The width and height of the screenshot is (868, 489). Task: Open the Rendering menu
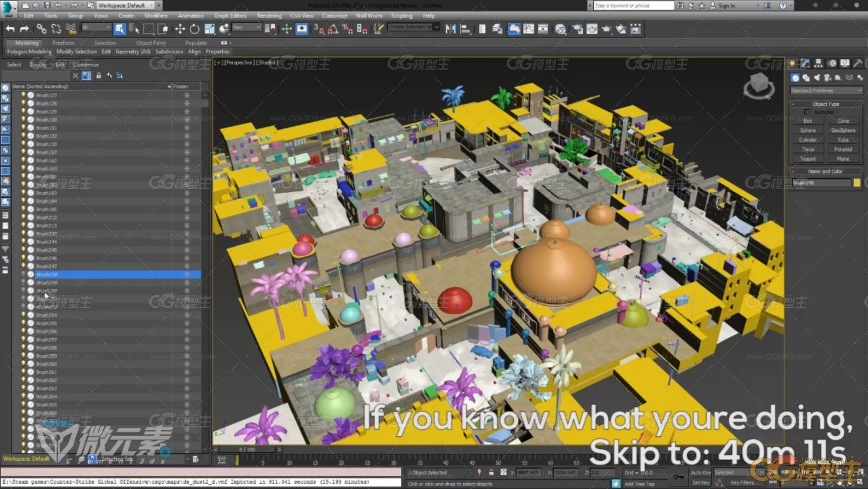269,16
